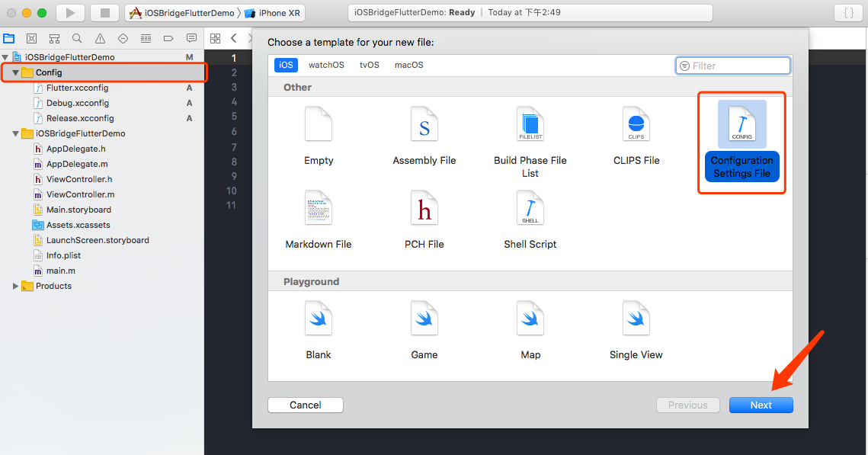The width and height of the screenshot is (868, 455).
Task: Open AppDelegate.m in the navigator
Action: coord(77,164)
